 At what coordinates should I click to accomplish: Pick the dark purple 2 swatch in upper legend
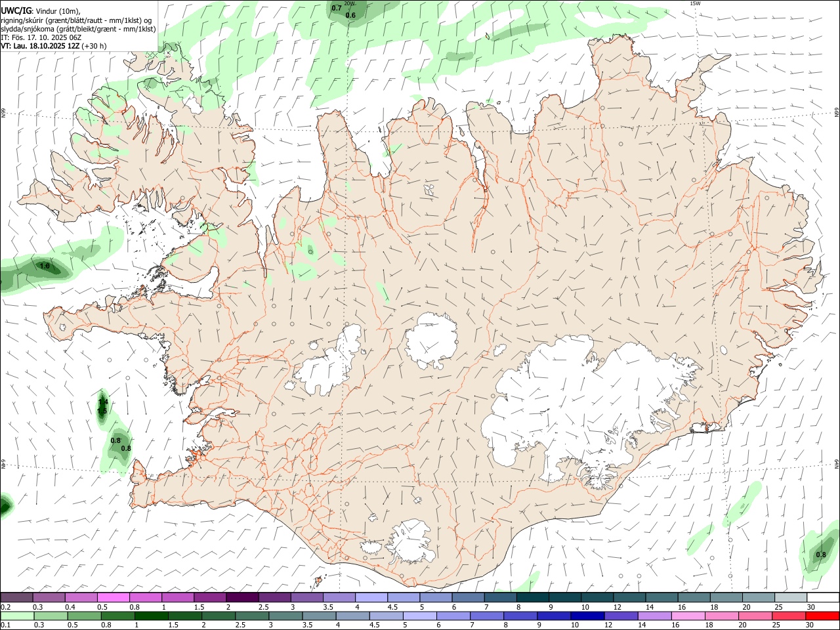242,598
